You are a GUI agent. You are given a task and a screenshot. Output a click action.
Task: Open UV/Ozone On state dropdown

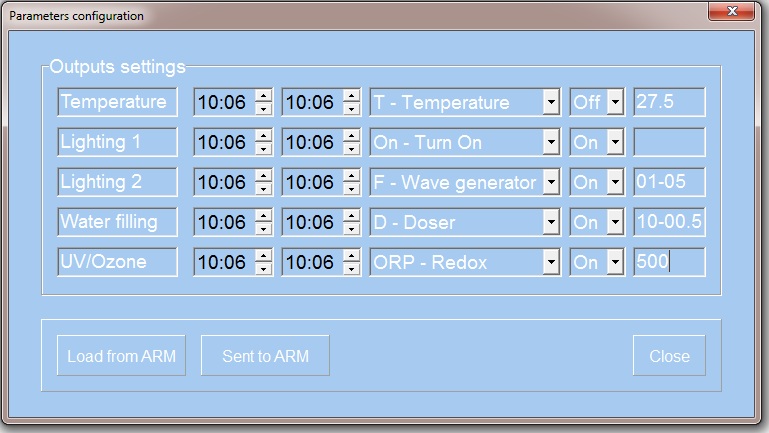point(614,262)
